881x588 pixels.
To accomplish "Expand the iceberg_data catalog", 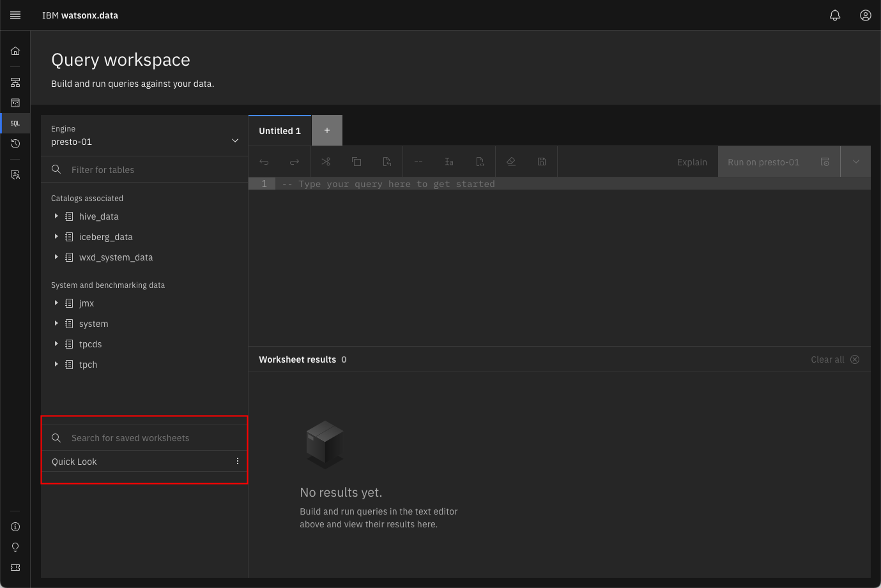I will coord(56,237).
